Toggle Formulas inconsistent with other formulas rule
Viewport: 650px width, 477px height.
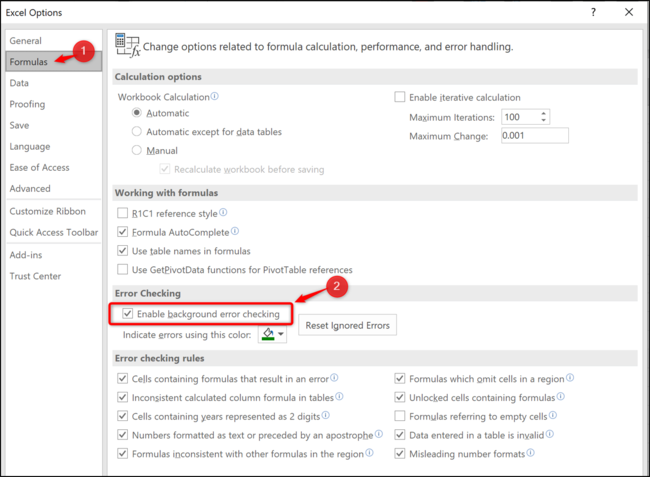tap(122, 453)
